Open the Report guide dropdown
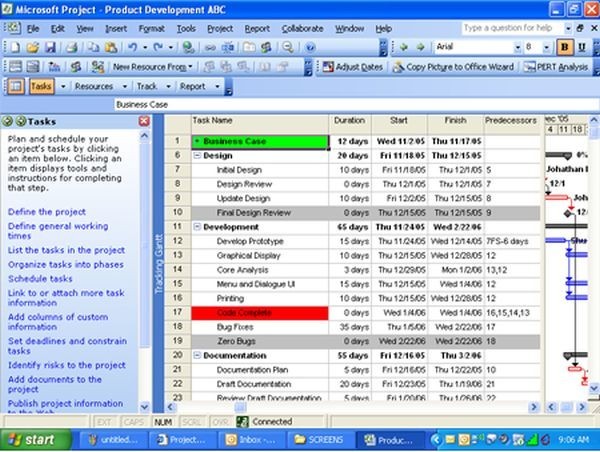This screenshot has height=452, width=600. pos(217,86)
